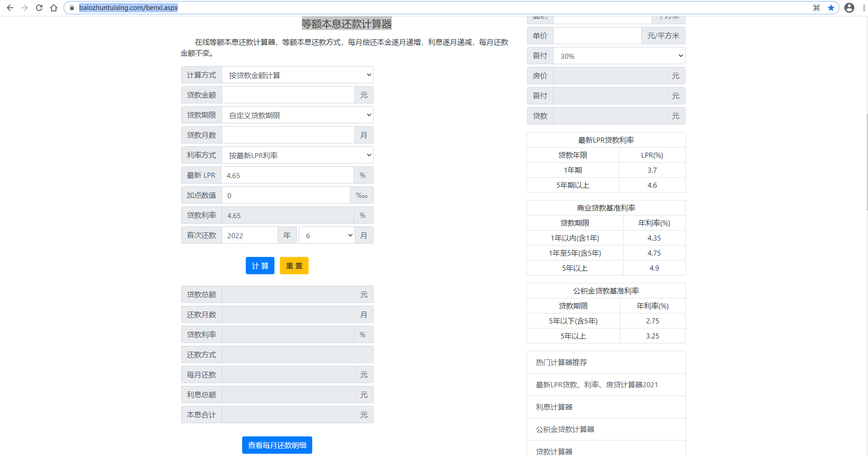Click the site padlock security icon

click(x=71, y=8)
